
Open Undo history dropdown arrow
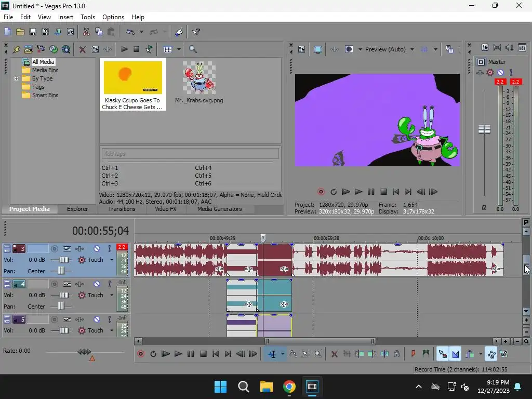[x=141, y=32]
